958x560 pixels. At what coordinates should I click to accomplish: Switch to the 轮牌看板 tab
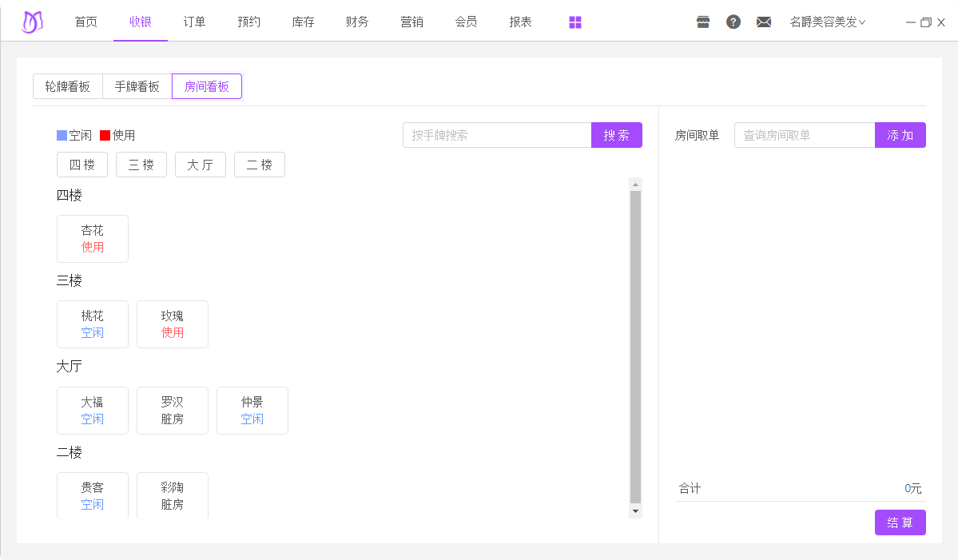68,86
